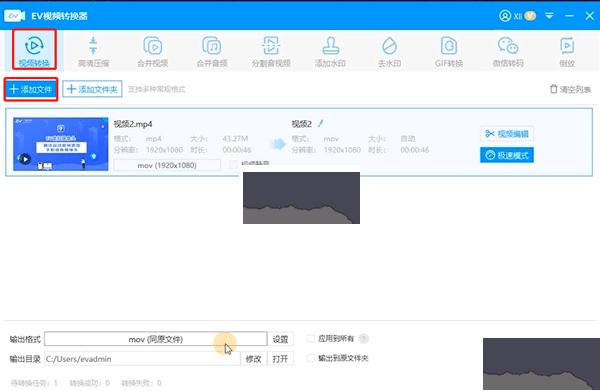Open the 输出格式 mov (同原文件) dropdown
600x391 pixels.
pyautogui.click(x=156, y=339)
